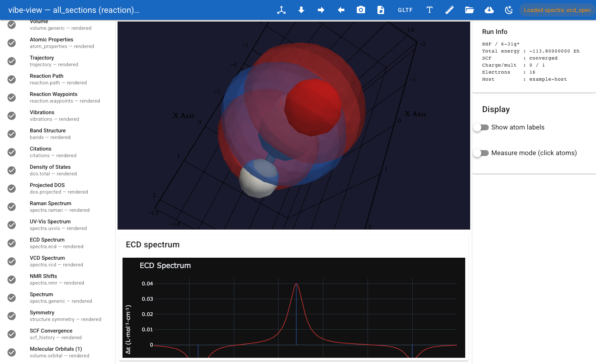Image resolution: width=596 pixels, height=364 pixels.
Task: Open the SCF Convergence section
Action: tap(58, 334)
